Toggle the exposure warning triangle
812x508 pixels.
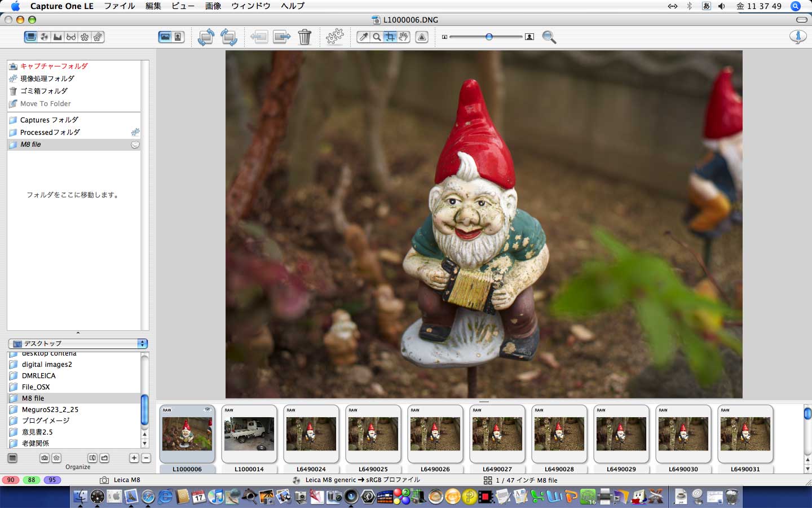coord(422,37)
